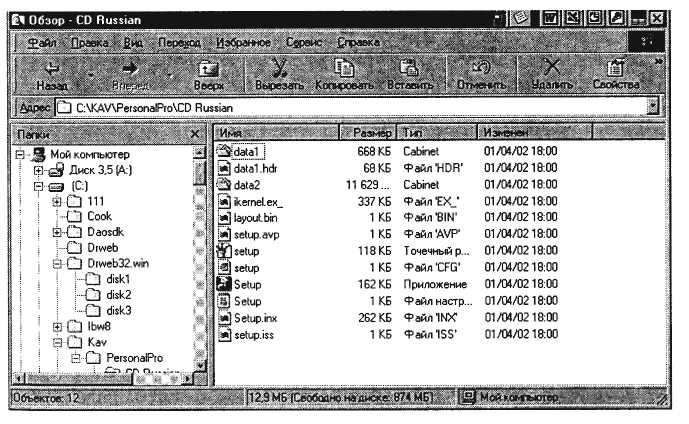Open the Справка menu

pos(358,43)
